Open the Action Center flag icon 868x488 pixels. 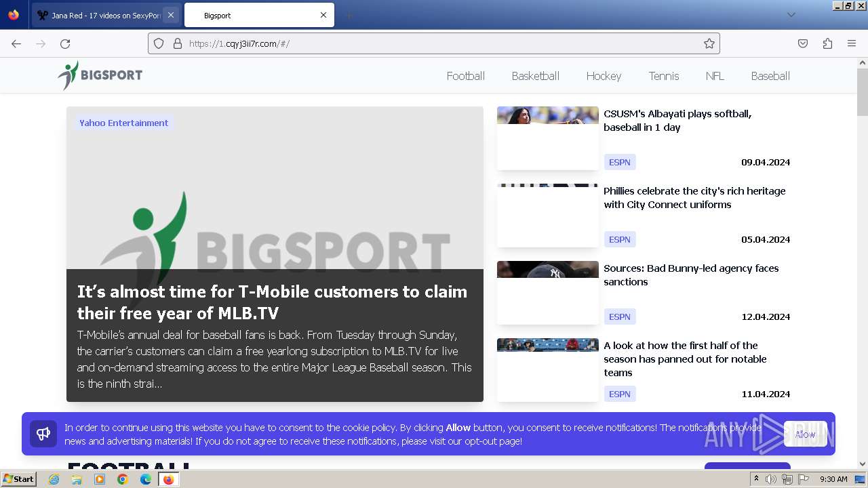tap(804, 479)
